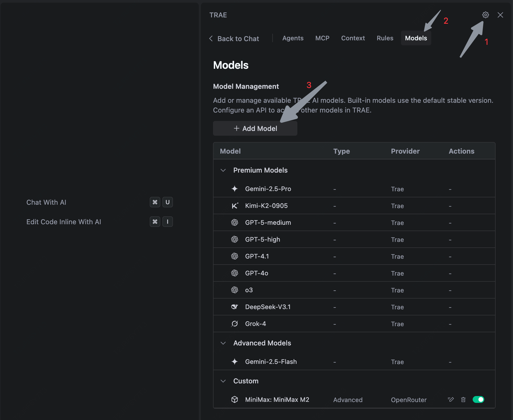513x420 pixels.
Task: Switch to the Rules tab
Action: (x=385, y=38)
